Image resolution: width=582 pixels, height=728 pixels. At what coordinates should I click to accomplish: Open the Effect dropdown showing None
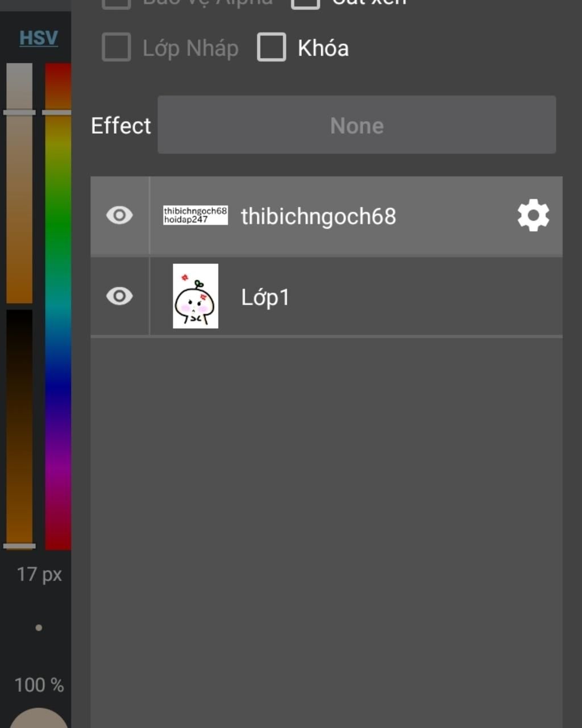coord(356,125)
